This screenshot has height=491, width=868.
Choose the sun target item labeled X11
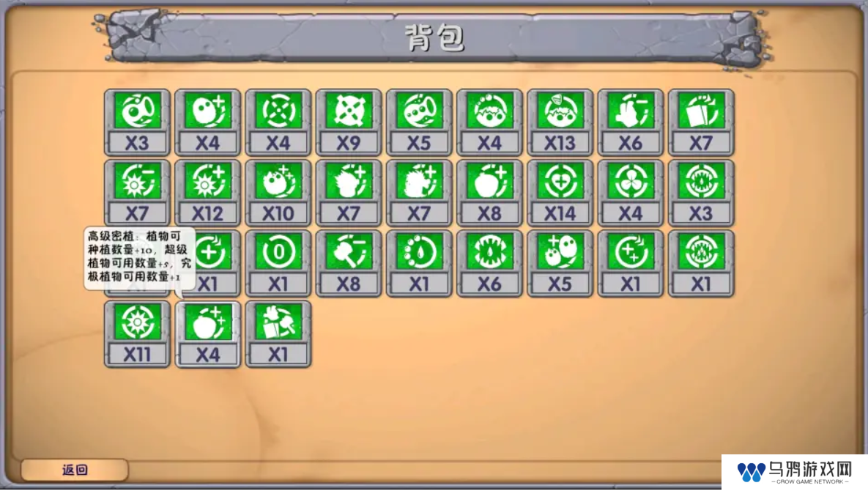point(137,333)
